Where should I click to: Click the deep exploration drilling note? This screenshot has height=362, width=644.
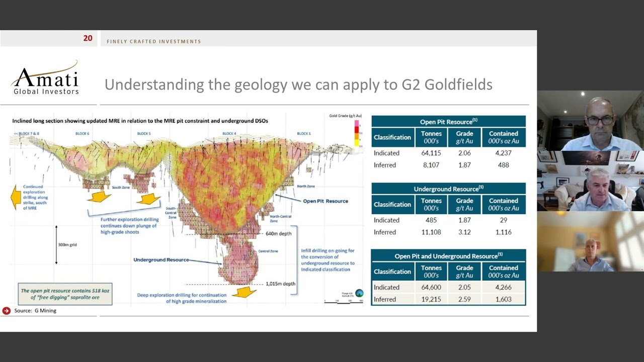coord(182,298)
